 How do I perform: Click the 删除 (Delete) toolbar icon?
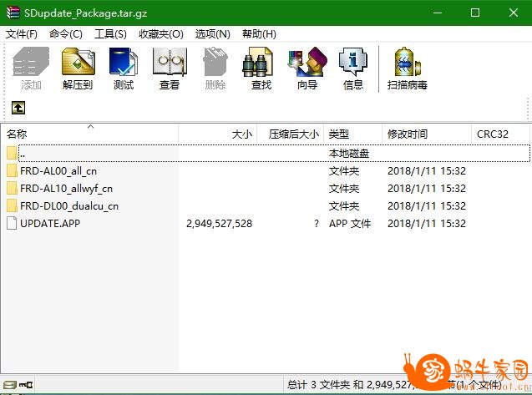(x=215, y=62)
